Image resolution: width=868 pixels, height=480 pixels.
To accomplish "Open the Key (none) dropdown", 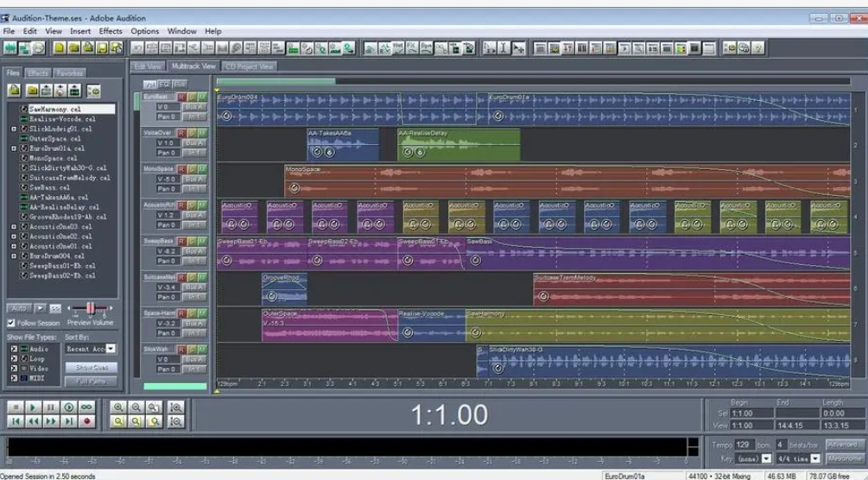I will click(766, 458).
